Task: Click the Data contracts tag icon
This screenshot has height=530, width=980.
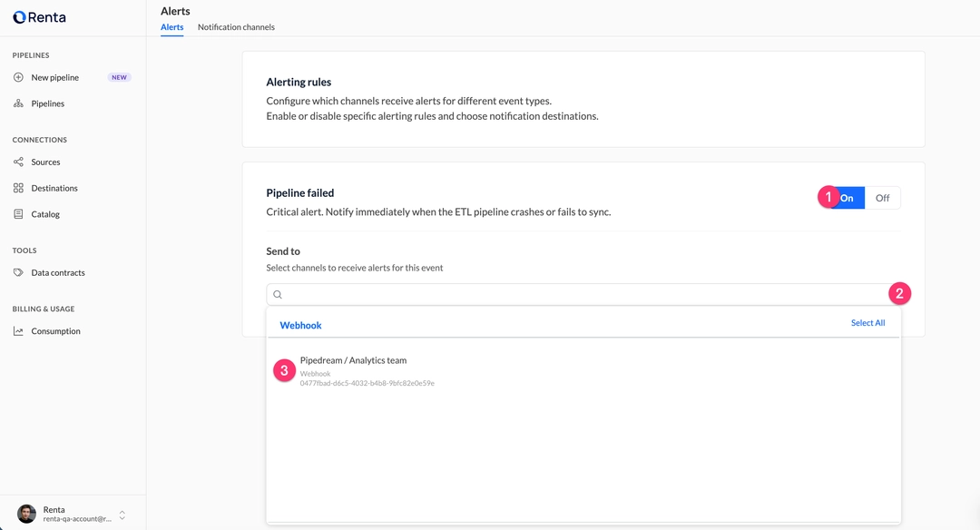Action: click(17, 271)
